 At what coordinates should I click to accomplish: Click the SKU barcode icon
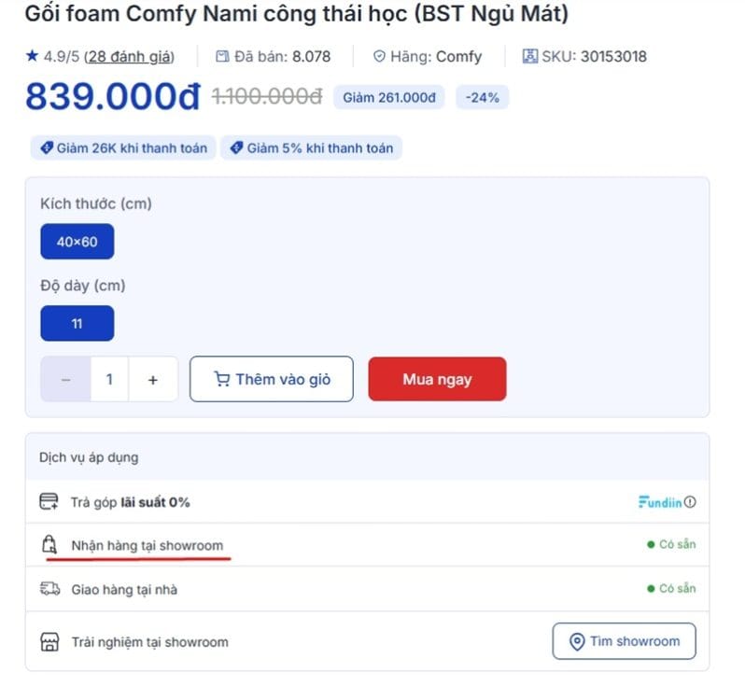(x=530, y=57)
